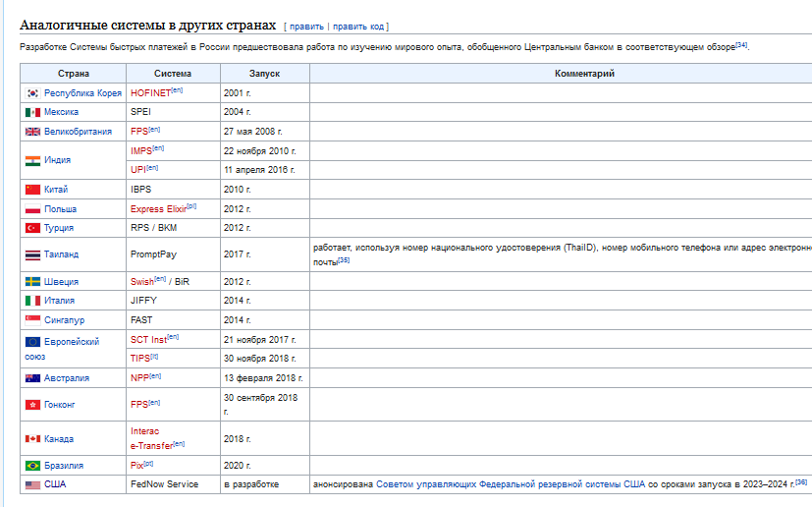The image size is (812, 507).
Task: Click the Mexico flag icon
Action: click(32, 112)
